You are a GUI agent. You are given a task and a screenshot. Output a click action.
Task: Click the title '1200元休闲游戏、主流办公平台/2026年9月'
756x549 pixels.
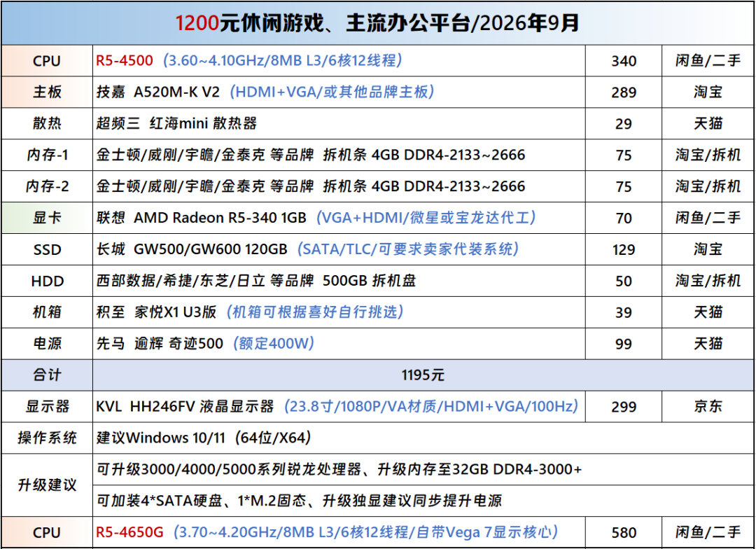coord(377,22)
